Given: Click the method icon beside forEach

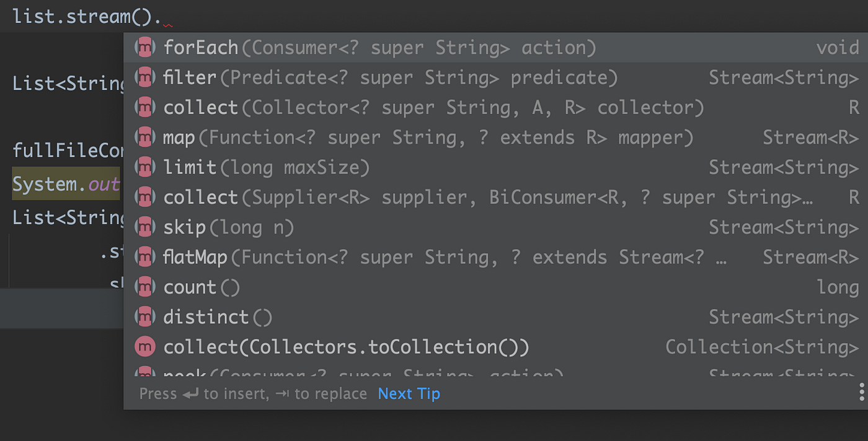Looking at the screenshot, I should tap(144, 48).
